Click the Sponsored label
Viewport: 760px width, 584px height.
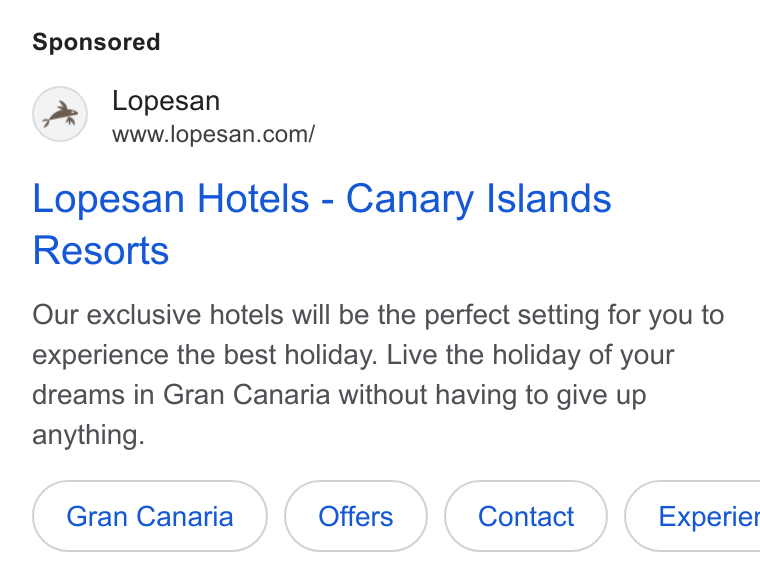(96, 42)
